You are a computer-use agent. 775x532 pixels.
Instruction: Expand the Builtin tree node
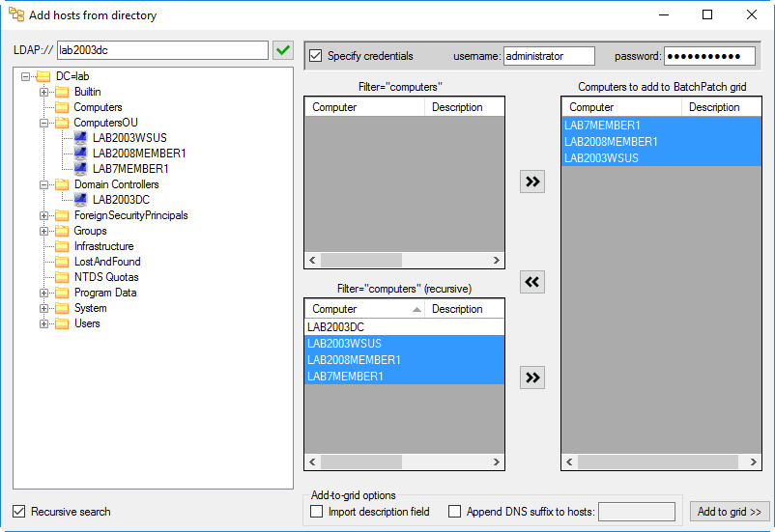(x=44, y=92)
